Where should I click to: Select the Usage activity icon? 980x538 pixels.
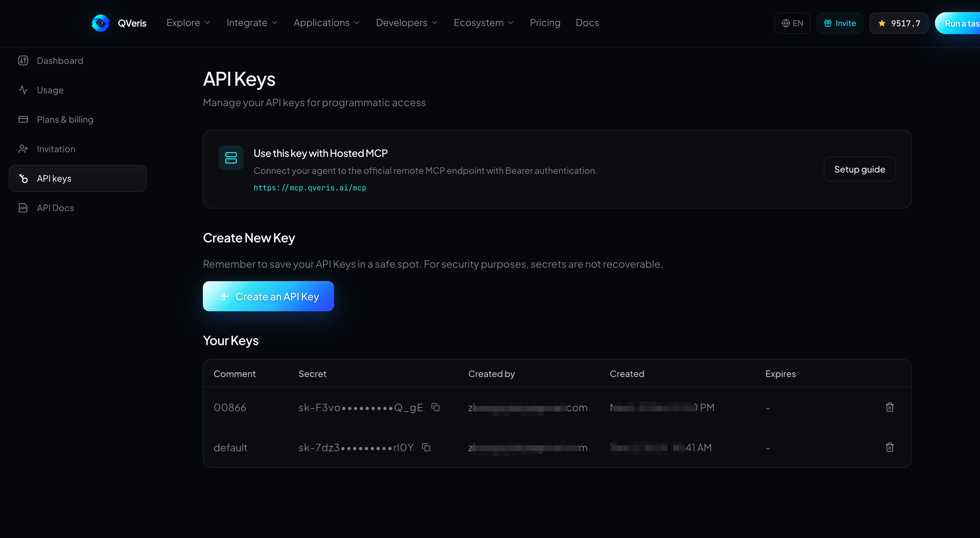point(23,90)
